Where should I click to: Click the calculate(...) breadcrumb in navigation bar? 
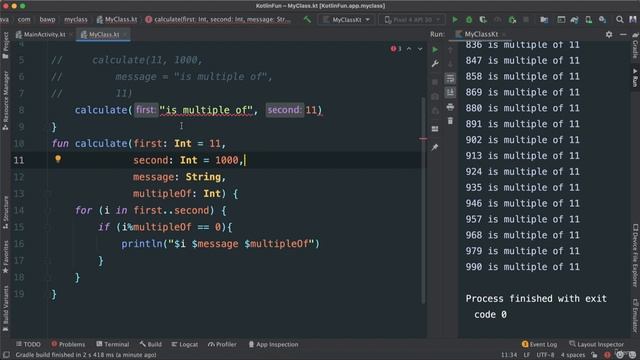(218, 19)
